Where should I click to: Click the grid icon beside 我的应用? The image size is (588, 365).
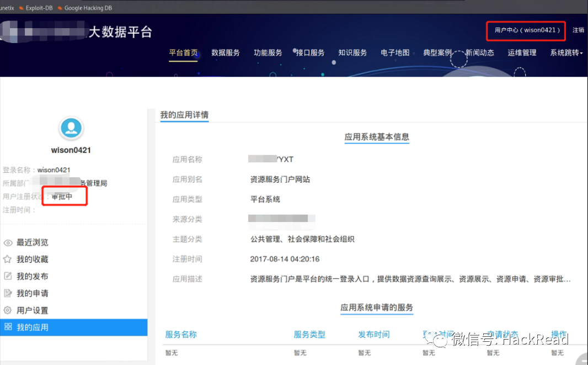click(8, 327)
